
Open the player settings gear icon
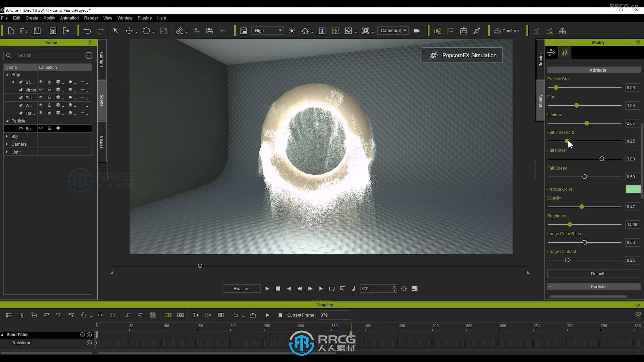coord(404,289)
